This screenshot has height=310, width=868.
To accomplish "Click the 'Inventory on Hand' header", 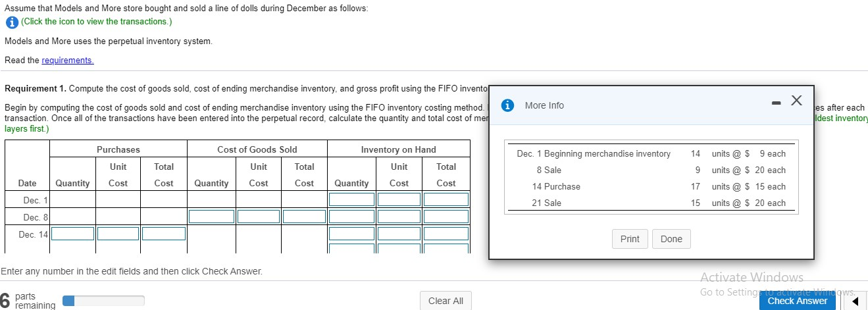I will [x=399, y=150].
